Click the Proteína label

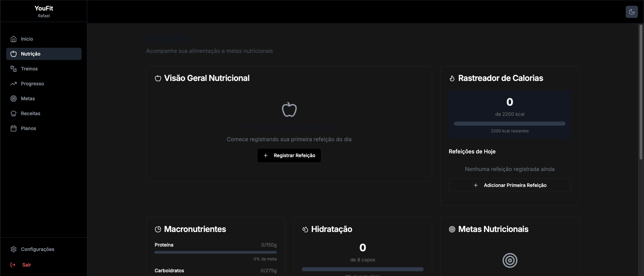[164, 245]
